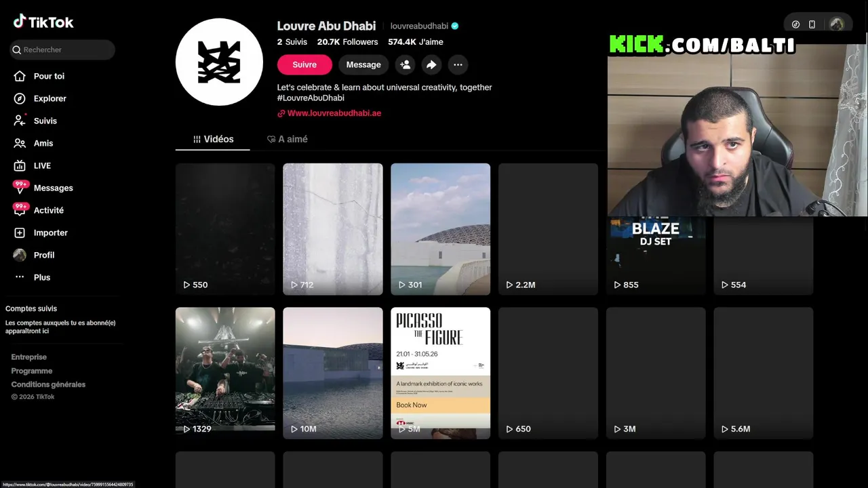Image resolution: width=868 pixels, height=488 pixels.
Task: Open Messages inbox icon
Action: (x=20, y=188)
